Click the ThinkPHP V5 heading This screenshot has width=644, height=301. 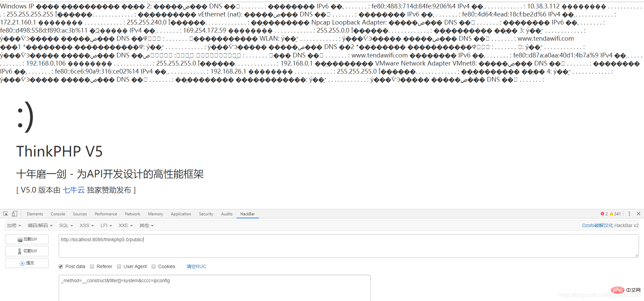(59, 152)
